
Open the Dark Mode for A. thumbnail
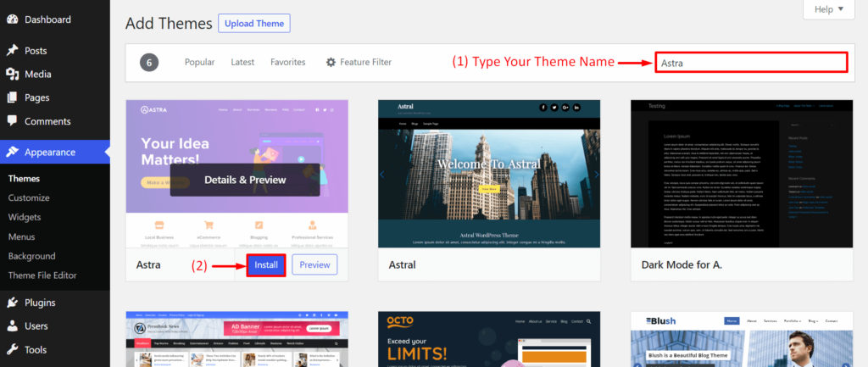[742, 174]
